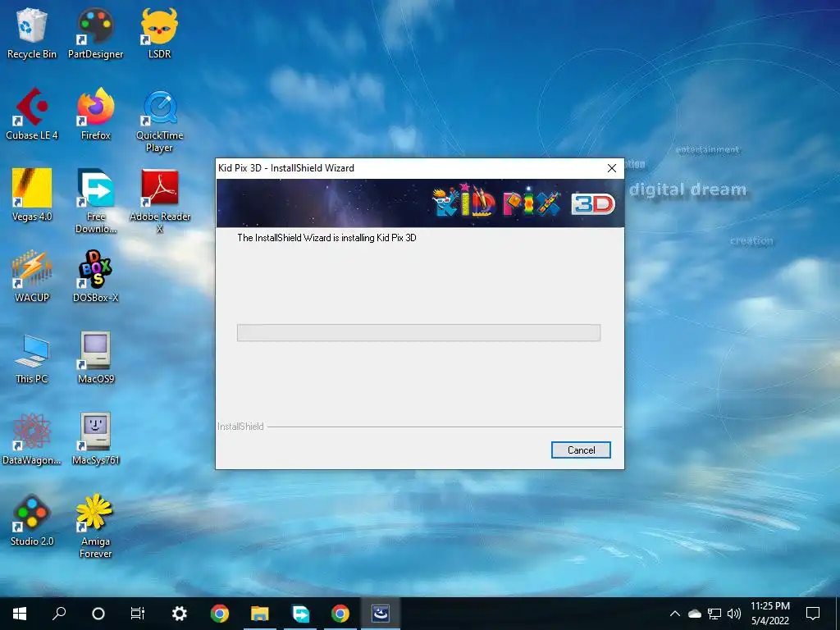Select the LSDR desktop shortcut

point(159,33)
